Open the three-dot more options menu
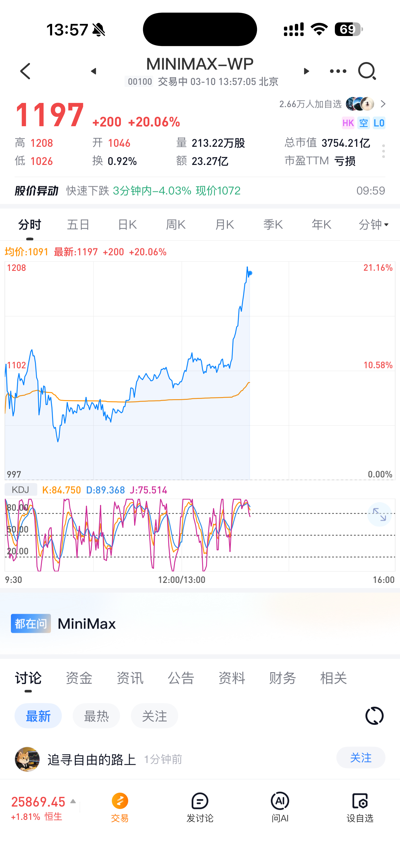 (338, 71)
